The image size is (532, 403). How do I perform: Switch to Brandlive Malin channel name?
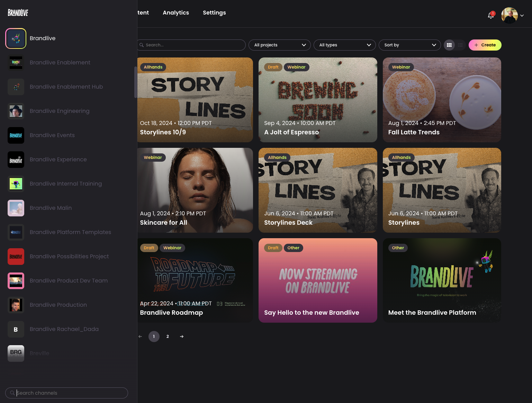[x=51, y=208]
